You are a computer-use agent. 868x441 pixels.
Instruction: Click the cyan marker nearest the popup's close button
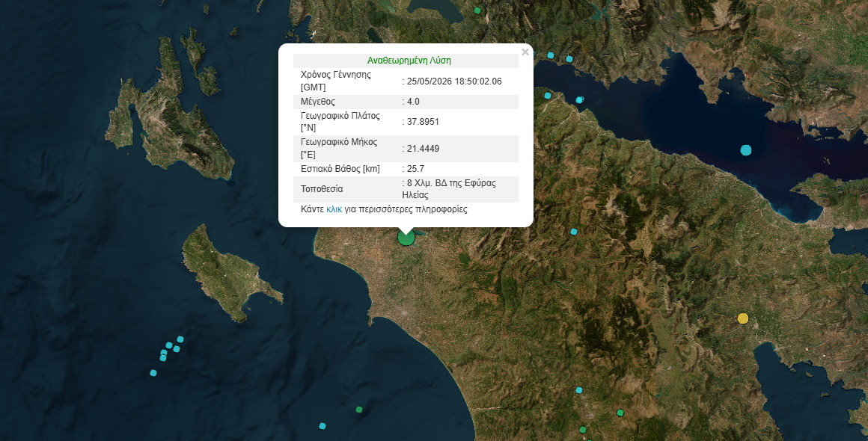[x=550, y=55]
